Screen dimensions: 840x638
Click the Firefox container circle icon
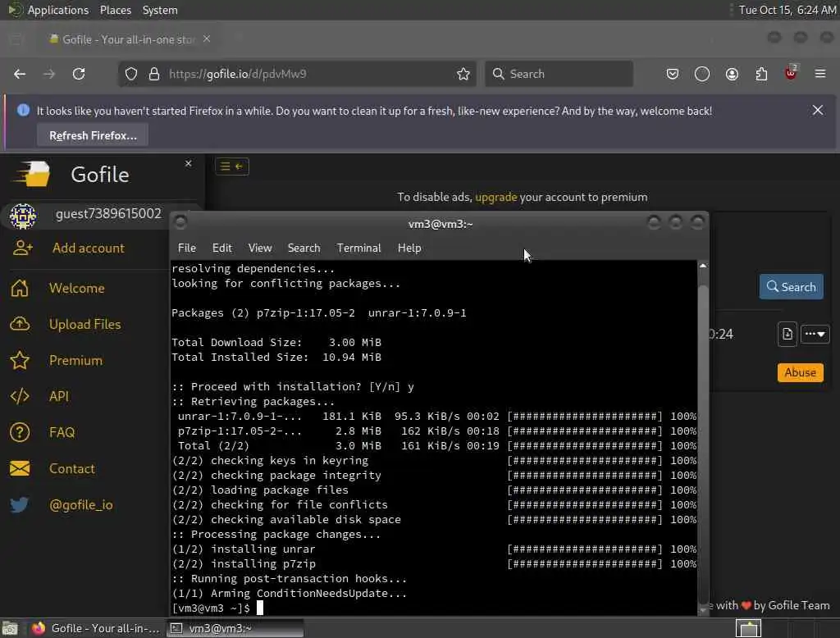[x=702, y=74]
